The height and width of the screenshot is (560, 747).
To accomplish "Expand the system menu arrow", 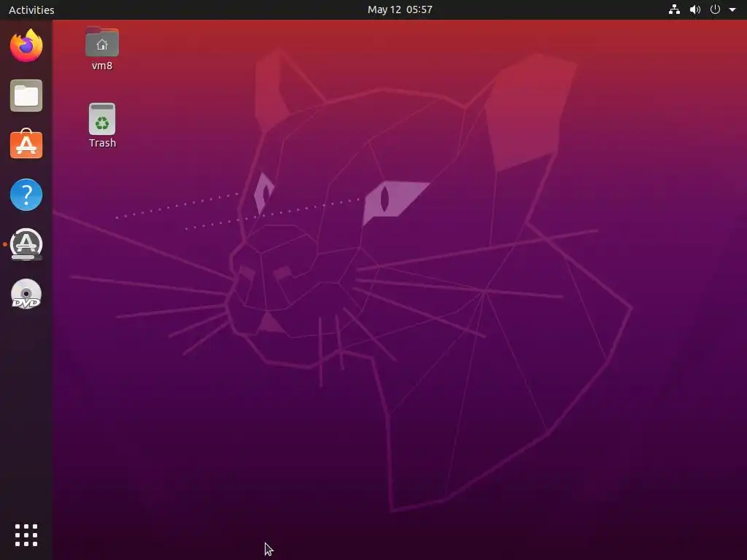I will (732, 9).
